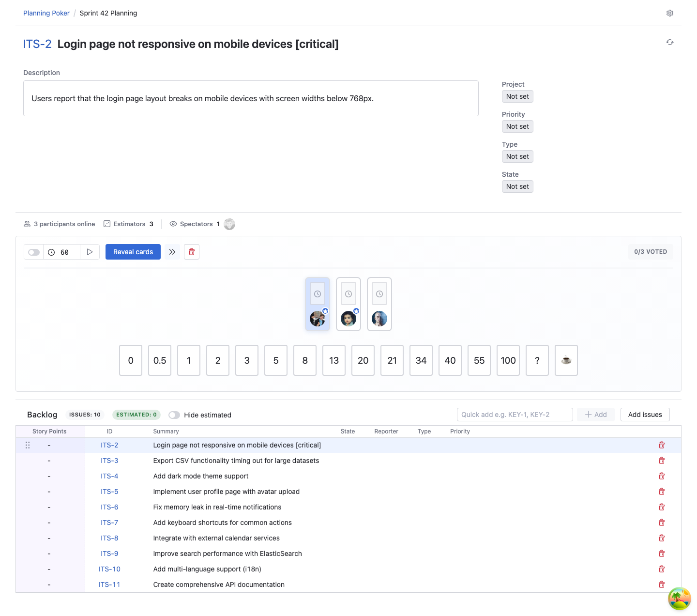Vote with the 8 card

tap(305, 360)
